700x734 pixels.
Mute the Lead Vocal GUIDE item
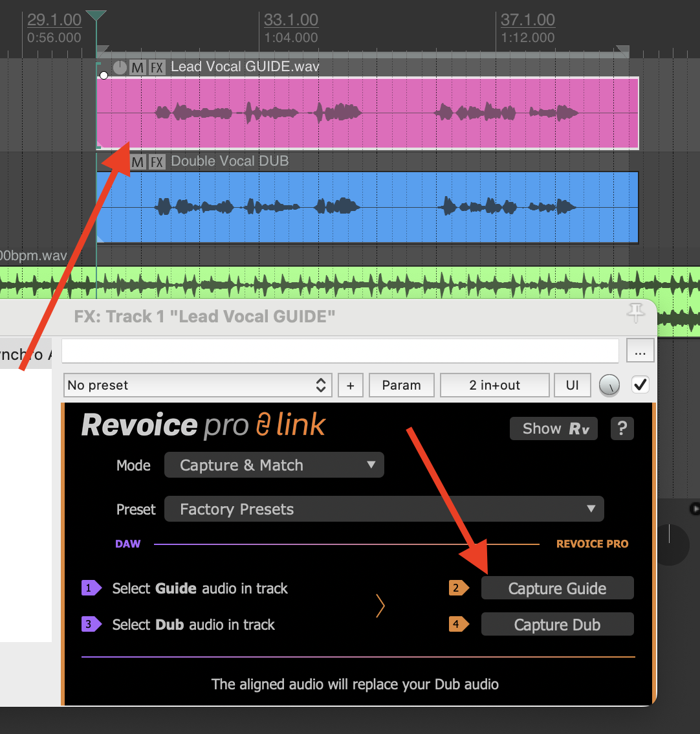[x=137, y=67]
